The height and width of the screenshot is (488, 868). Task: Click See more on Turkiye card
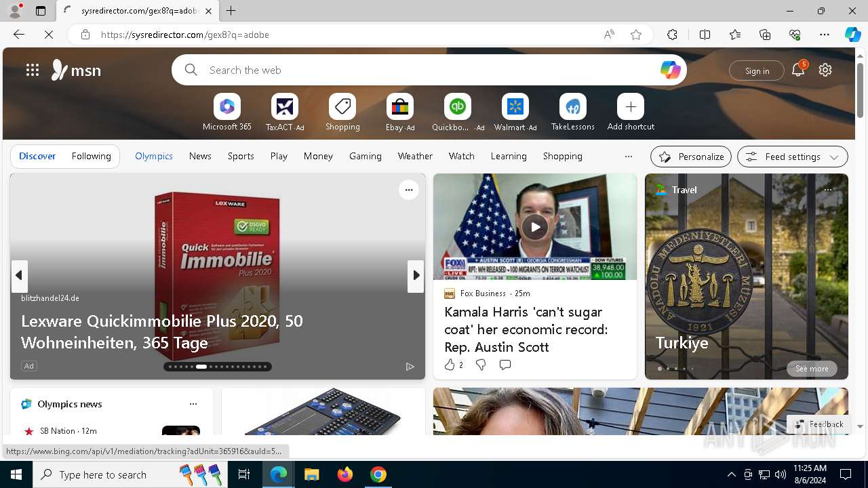click(x=812, y=369)
